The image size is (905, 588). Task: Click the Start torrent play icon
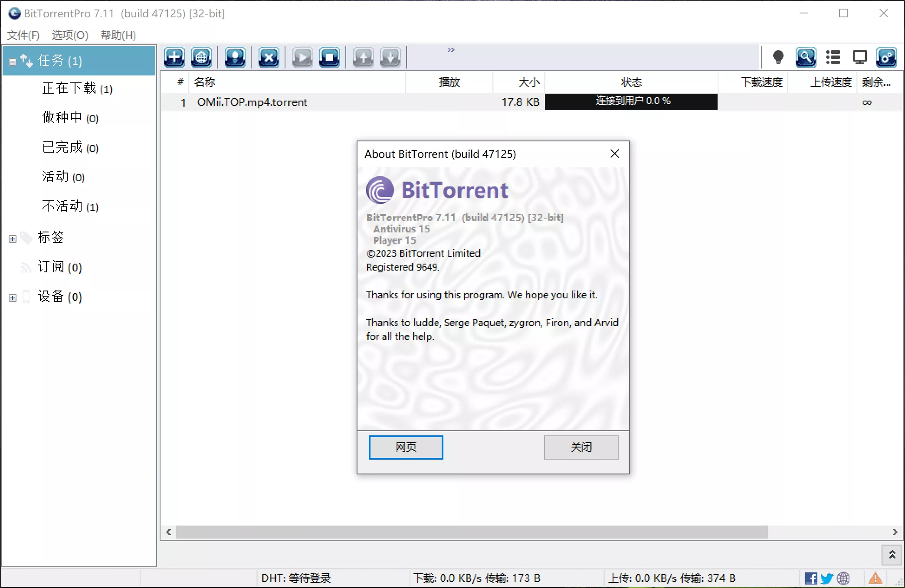point(302,57)
